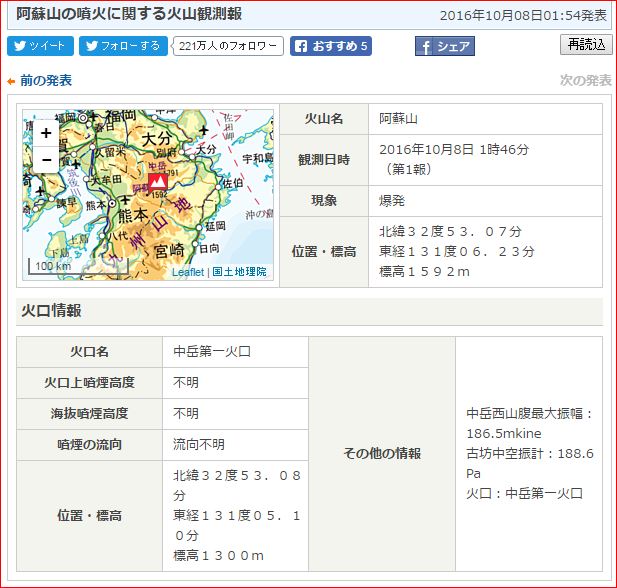The width and height of the screenshot is (617, 588).
Task: Open the 221万人のフォロワー follower count
Action: point(229,46)
